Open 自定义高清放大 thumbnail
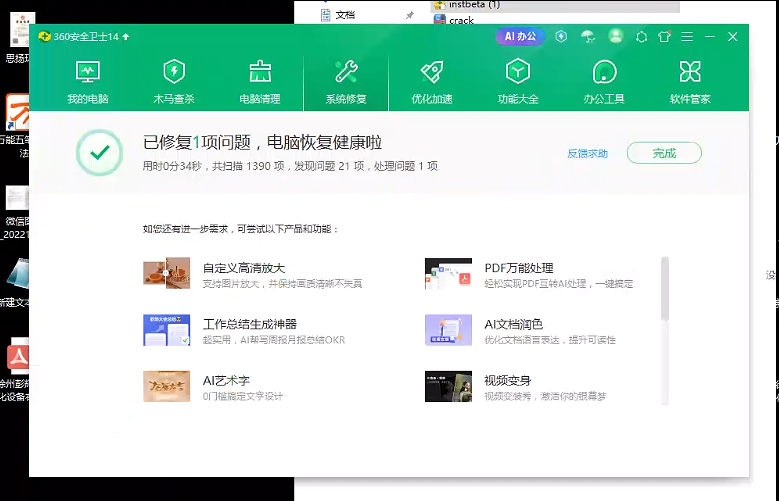 pyautogui.click(x=166, y=273)
